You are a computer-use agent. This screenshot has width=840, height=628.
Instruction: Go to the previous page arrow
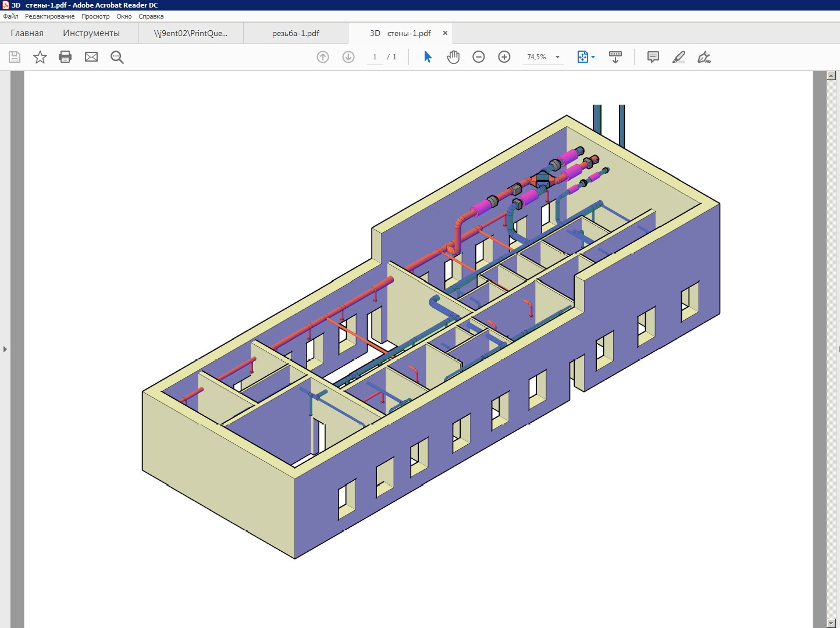click(323, 57)
